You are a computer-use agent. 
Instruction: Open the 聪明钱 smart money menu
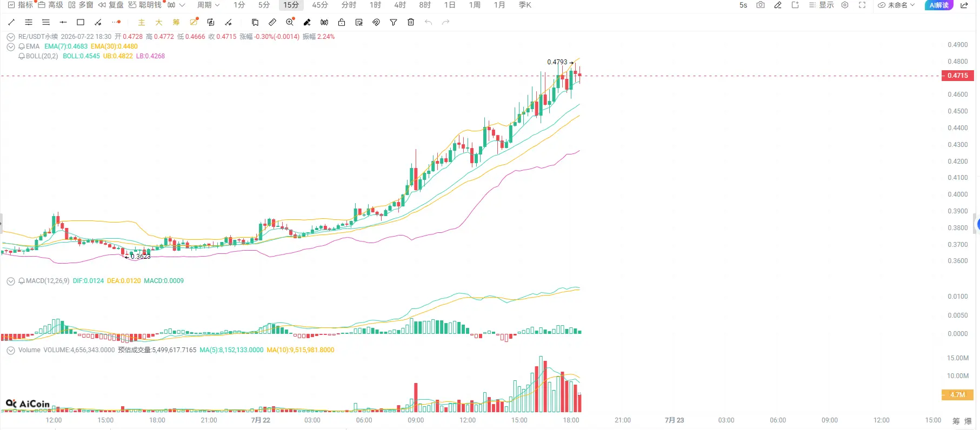point(145,5)
